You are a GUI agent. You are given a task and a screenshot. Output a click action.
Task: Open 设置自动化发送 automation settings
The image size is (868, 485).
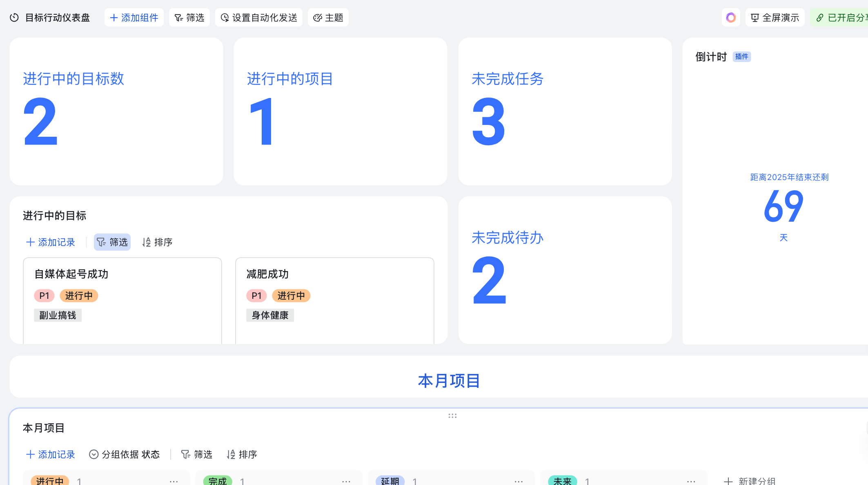coord(259,18)
